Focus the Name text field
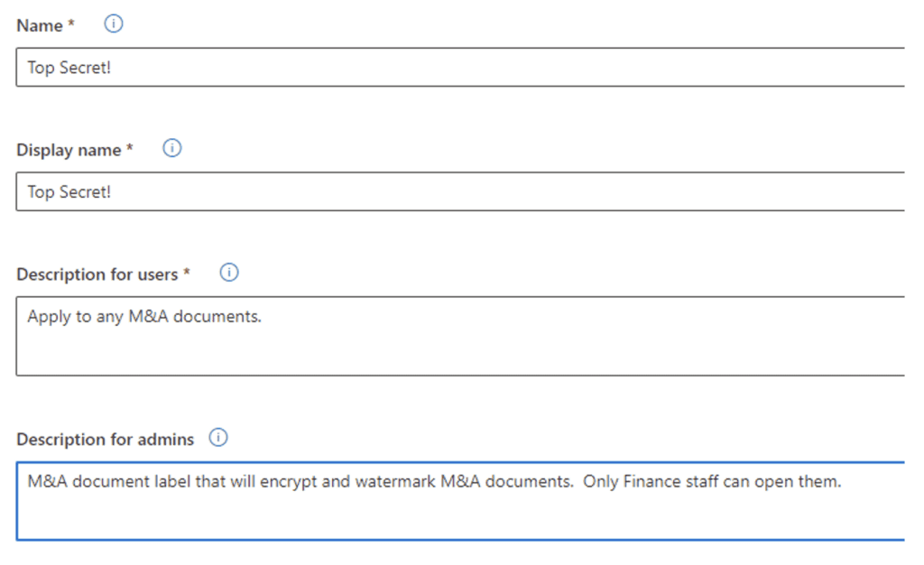The height and width of the screenshot is (565, 924). pos(460,67)
